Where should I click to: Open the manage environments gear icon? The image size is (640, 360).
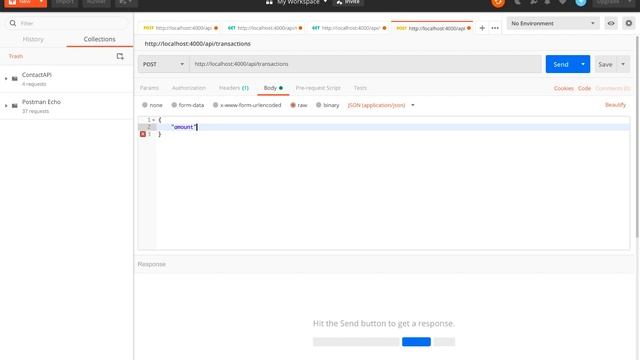(x=629, y=23)
